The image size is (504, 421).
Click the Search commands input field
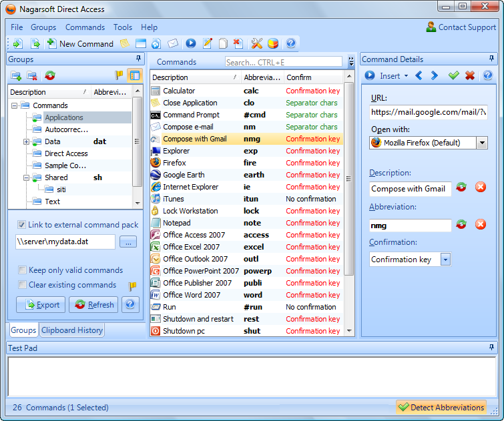point(283,62)
